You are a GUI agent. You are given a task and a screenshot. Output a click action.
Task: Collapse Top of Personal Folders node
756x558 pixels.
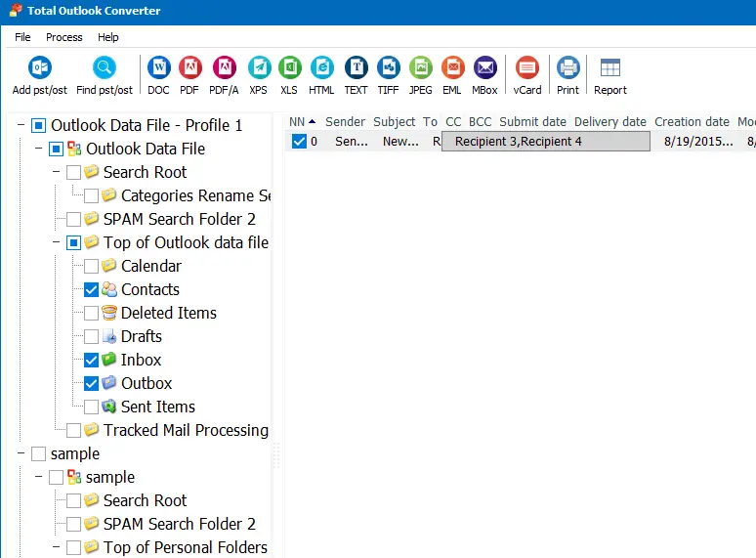56,547
